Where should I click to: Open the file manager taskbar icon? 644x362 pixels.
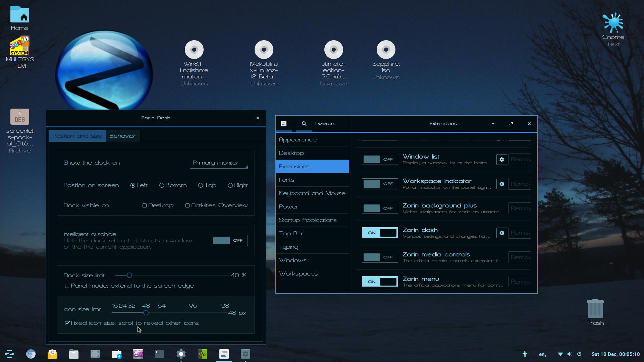74,354
